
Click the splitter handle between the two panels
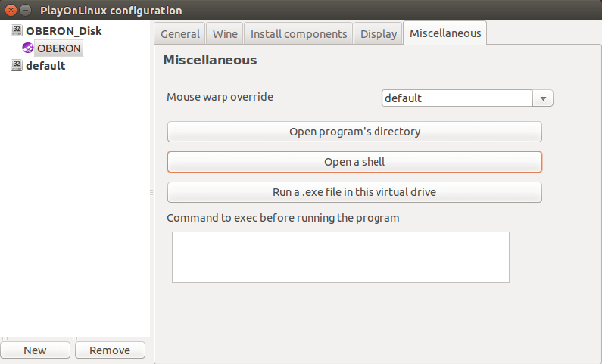pyautogui.click(x=151, y=194)
